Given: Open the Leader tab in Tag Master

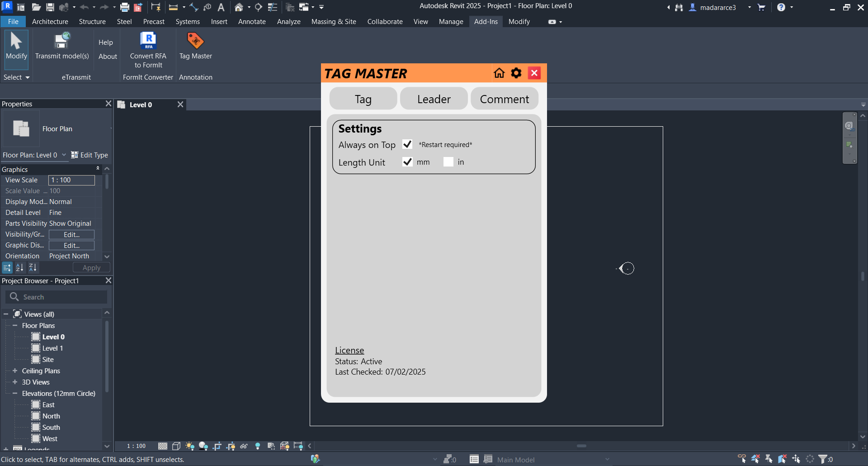Looking at the screenshot, I should pos(434,99).
